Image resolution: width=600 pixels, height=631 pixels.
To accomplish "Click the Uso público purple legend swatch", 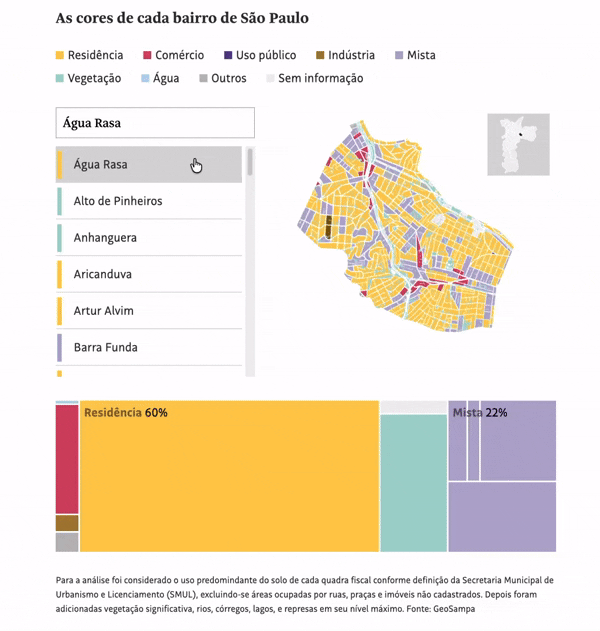I will point(228,55).
